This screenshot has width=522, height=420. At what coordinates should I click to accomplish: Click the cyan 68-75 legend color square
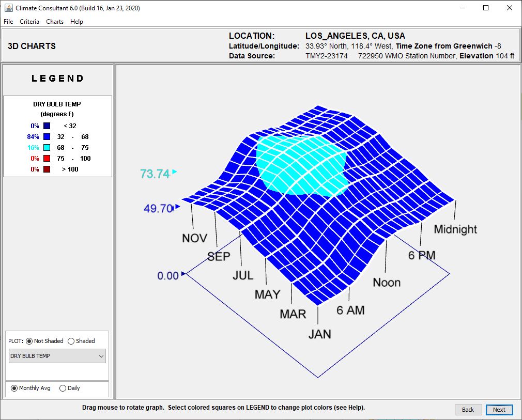(47, 148)
